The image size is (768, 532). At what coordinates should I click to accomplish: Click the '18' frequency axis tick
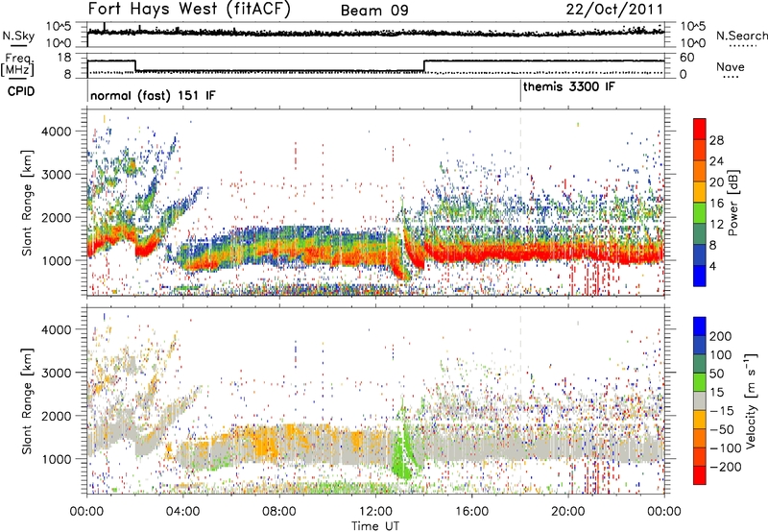[64, 58]
